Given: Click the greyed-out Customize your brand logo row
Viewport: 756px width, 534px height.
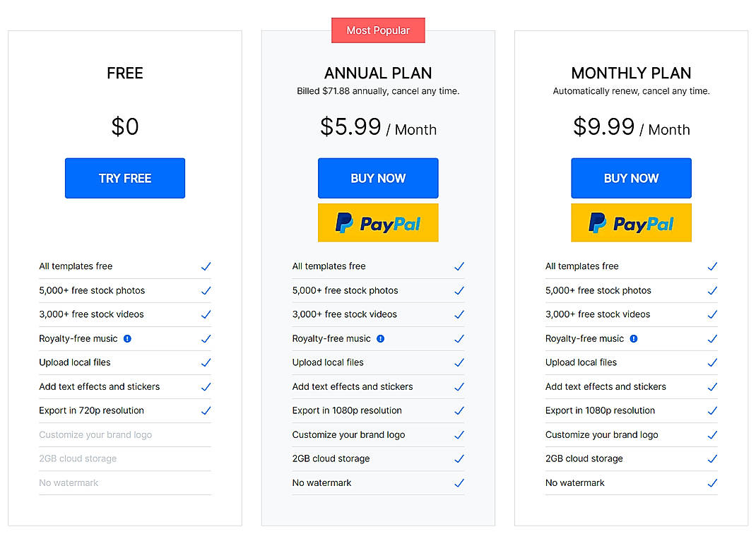Looking at the screenshot, I should tap(95, 434).
